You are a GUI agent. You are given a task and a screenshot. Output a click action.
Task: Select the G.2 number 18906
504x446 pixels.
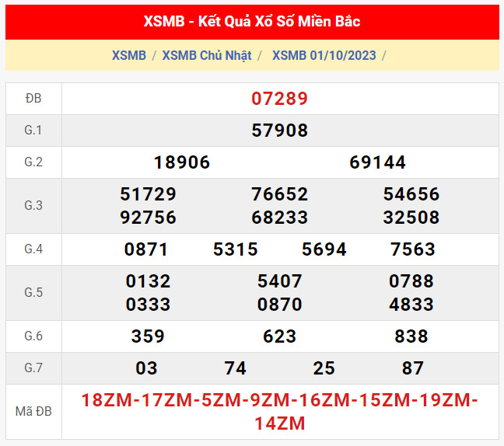182,162
